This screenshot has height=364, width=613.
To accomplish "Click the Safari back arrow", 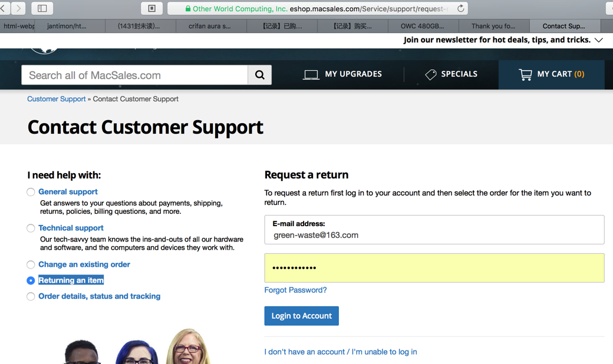I will point(3,8).
